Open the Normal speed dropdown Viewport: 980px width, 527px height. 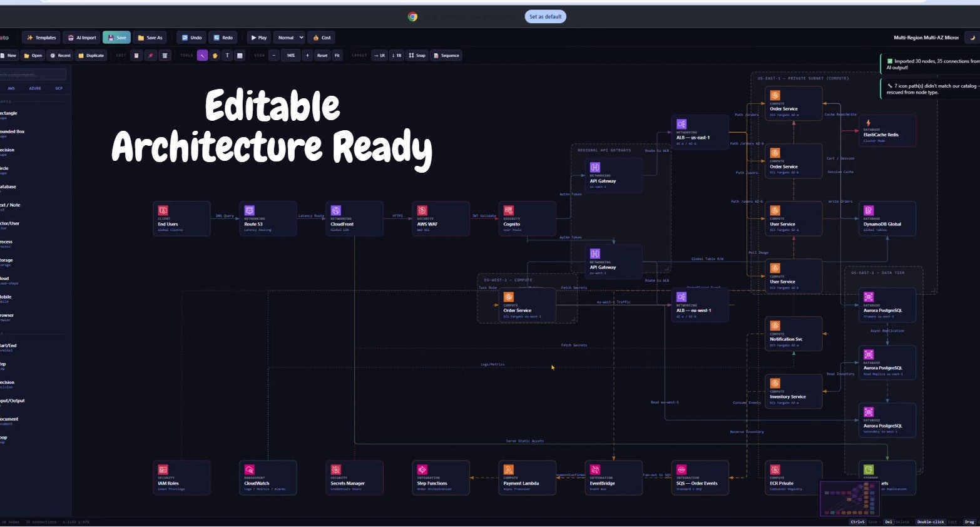tap(289, 38)
